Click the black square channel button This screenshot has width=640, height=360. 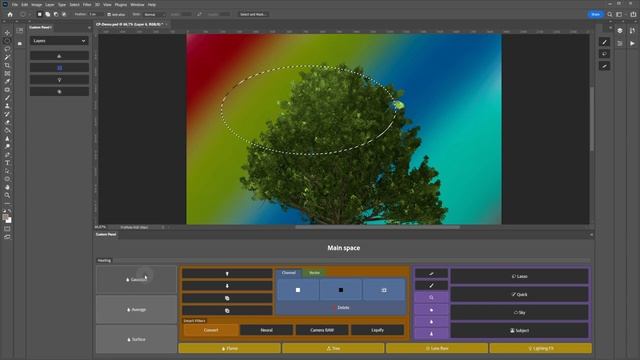[x=341, y=290]
